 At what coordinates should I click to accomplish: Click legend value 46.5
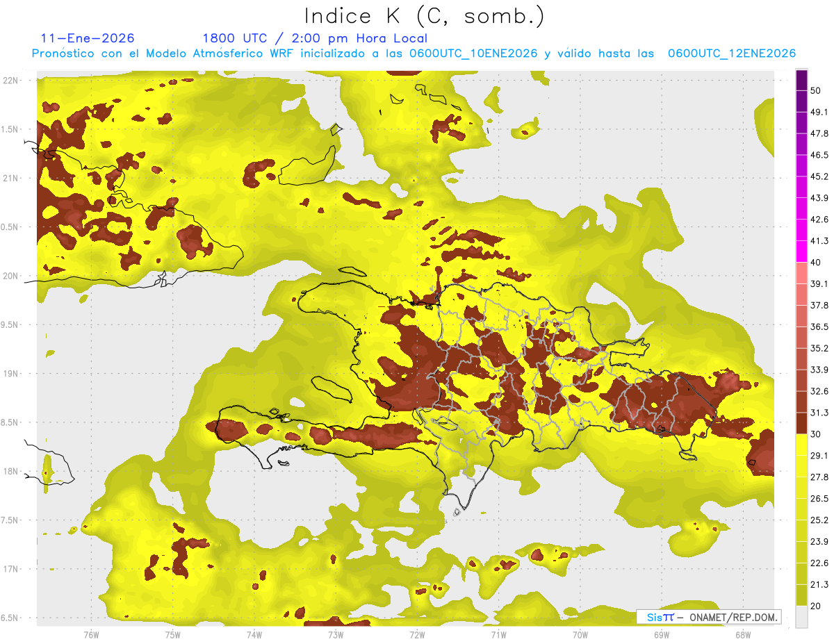click(x=819, y=155)
